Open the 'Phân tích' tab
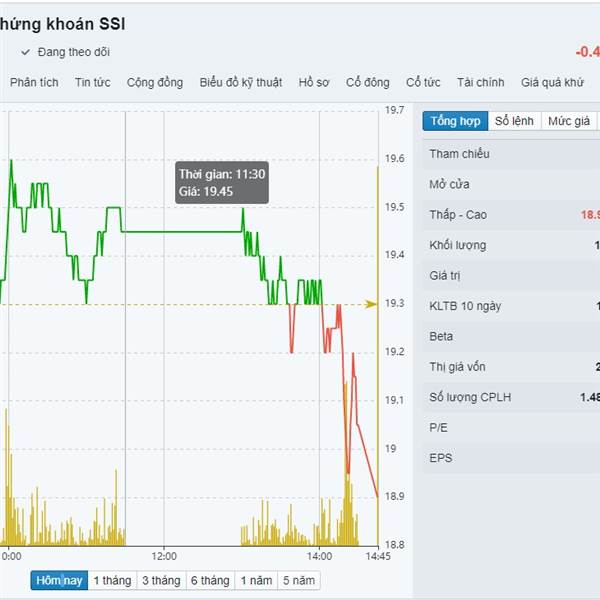This screenshot has height=600, width=600. click(x=34, y=82)
